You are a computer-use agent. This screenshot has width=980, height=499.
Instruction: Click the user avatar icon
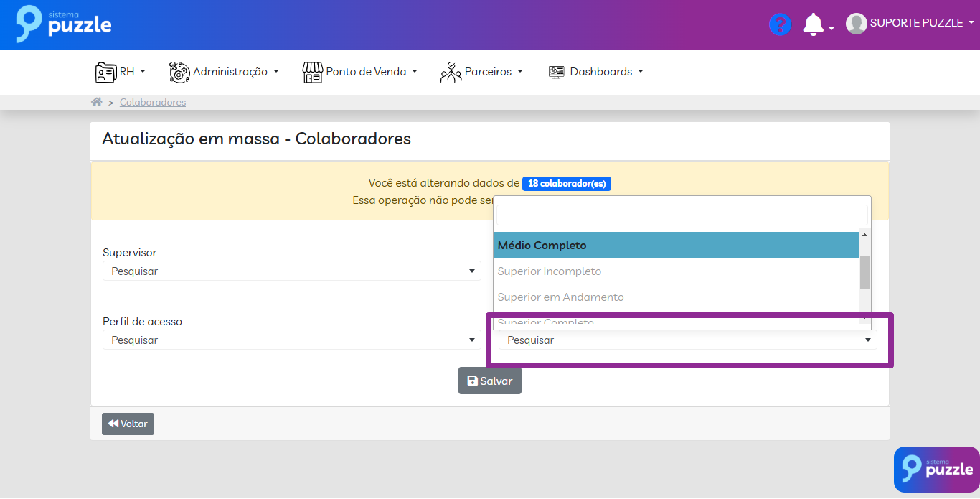(856, 24)
